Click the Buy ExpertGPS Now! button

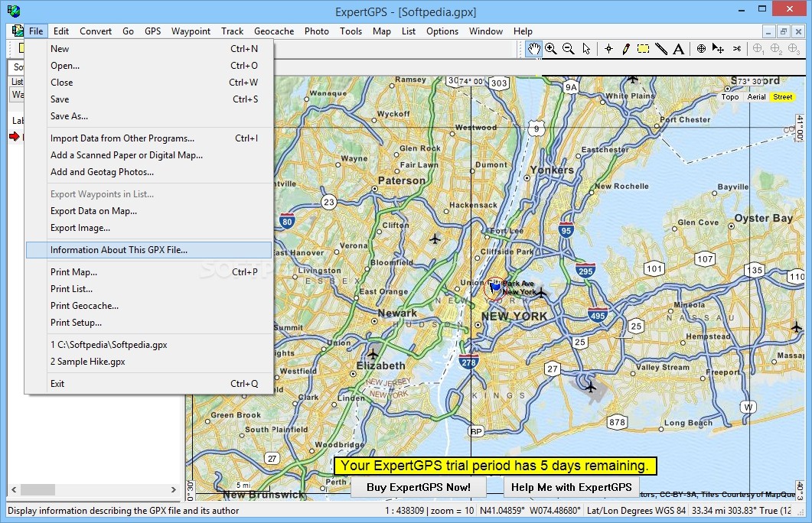point(419,487)
